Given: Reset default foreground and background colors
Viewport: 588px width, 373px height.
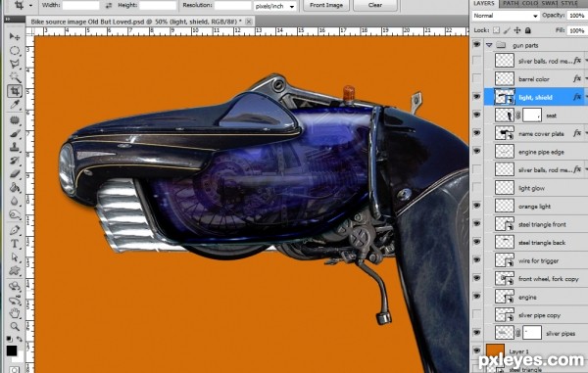Looking at the screenshot, I should (9, 339).
